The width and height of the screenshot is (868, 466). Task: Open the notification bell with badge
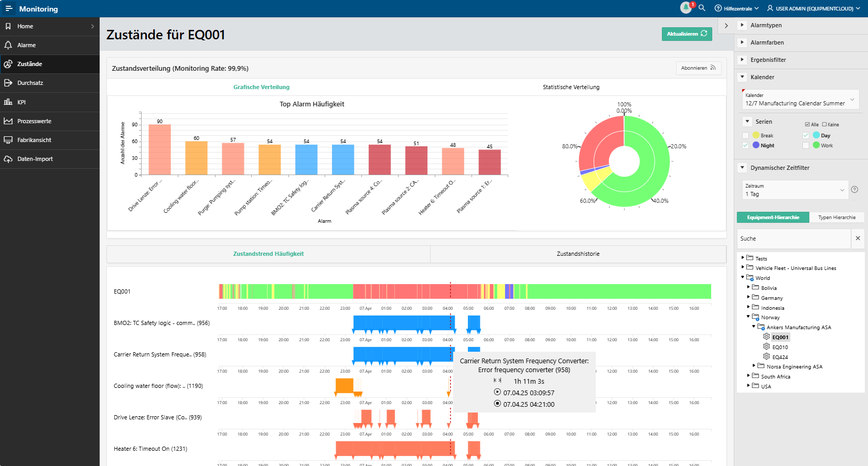[686, 8]
